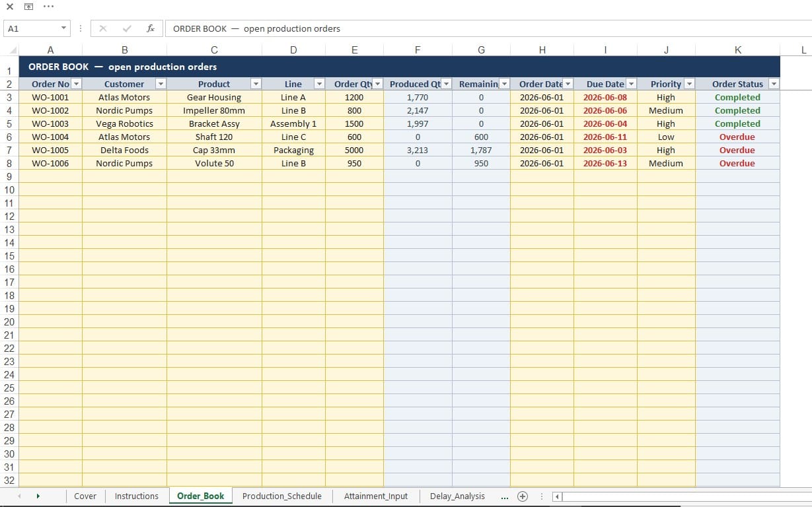This screenshot has height=507, width=812.
Task: Select due date 2026-06-08 cell
Action: click(x=606, y=97)
